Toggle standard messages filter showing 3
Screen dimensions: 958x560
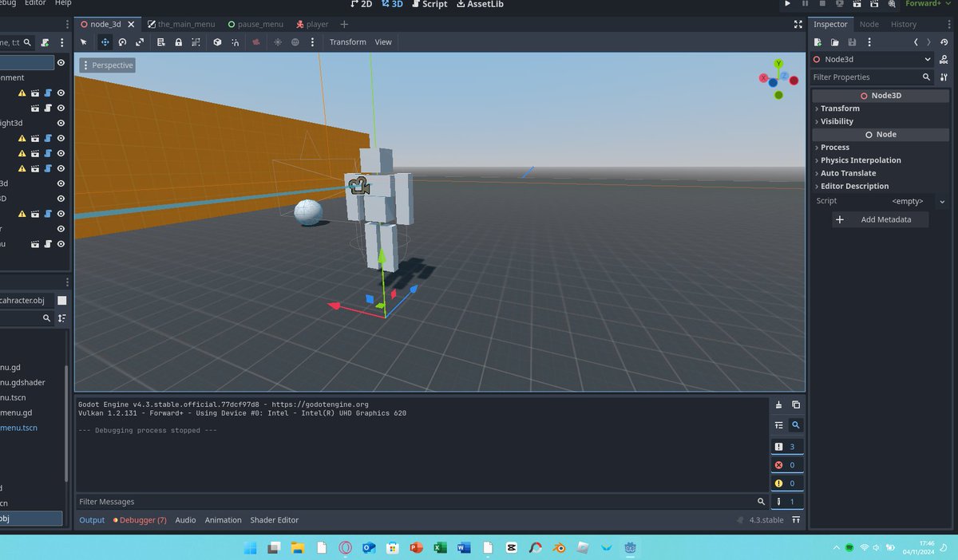787,447
